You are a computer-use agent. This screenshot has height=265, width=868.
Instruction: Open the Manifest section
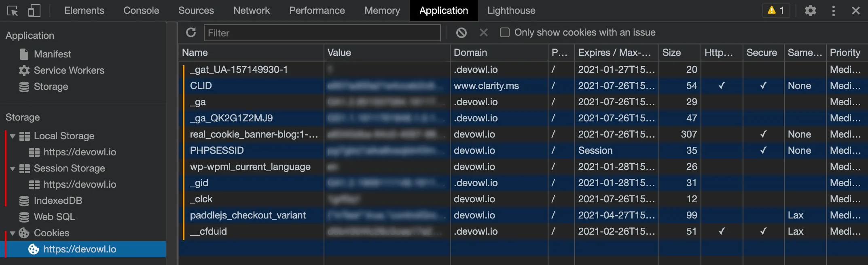pyautogui.click(x=52, y=54)
